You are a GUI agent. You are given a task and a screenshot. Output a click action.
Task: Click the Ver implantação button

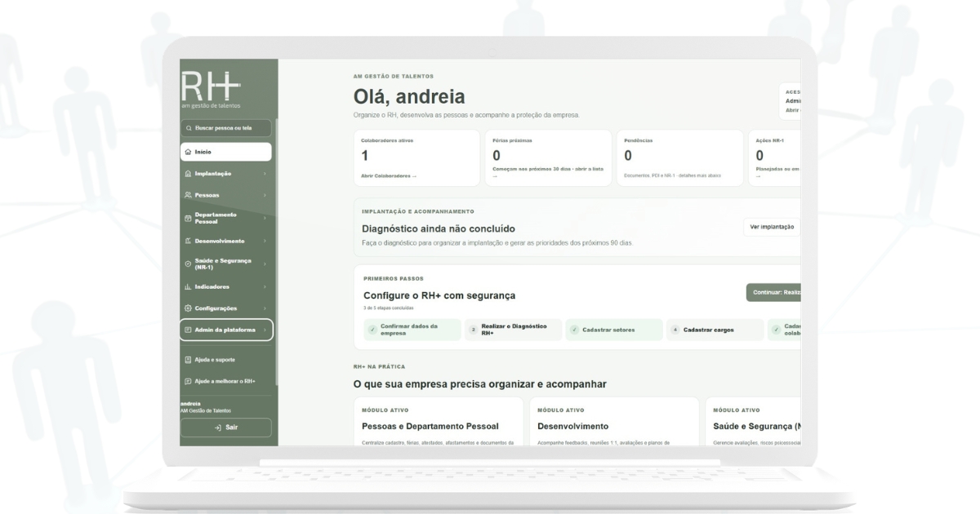coord(772,227)
